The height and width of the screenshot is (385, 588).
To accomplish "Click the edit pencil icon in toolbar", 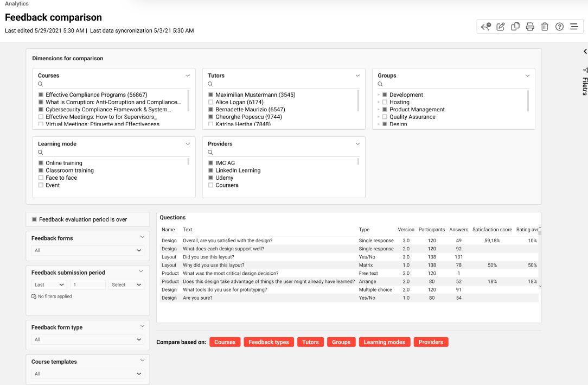I will click(x=501, y=27).
